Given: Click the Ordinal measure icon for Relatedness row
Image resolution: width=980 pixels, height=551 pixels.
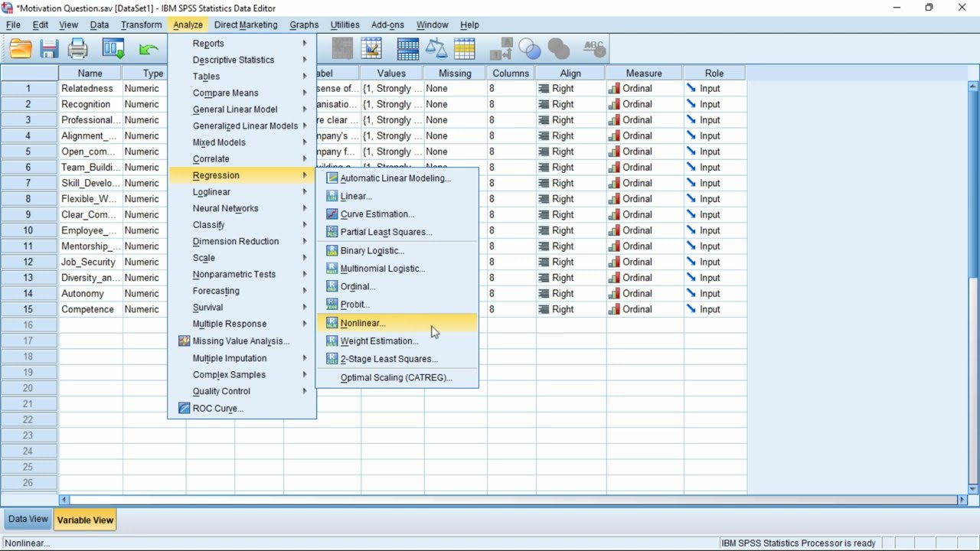Looking at the screenshot, I should click(x=614, y=89).
